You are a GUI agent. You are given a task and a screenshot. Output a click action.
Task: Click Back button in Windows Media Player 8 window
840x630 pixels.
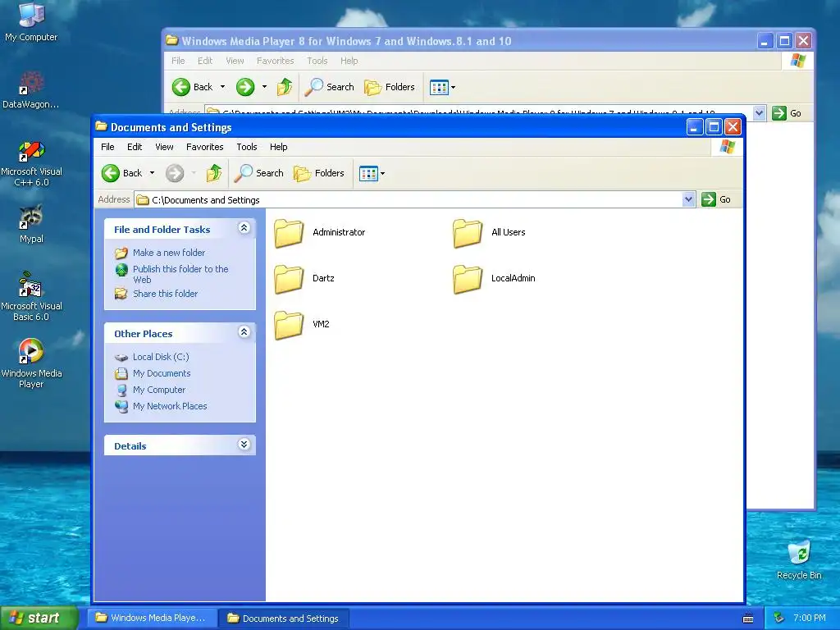[192, 87]
